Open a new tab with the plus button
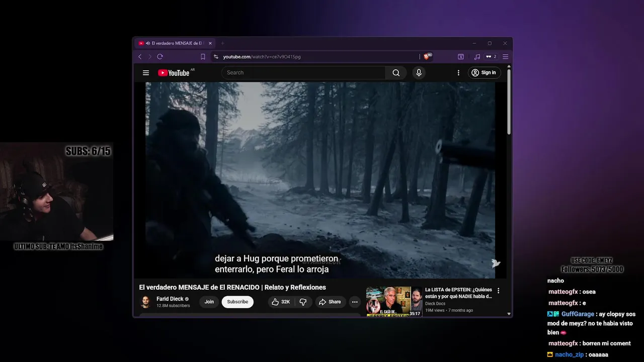This screenshot has height=362, width=644. 222,43
